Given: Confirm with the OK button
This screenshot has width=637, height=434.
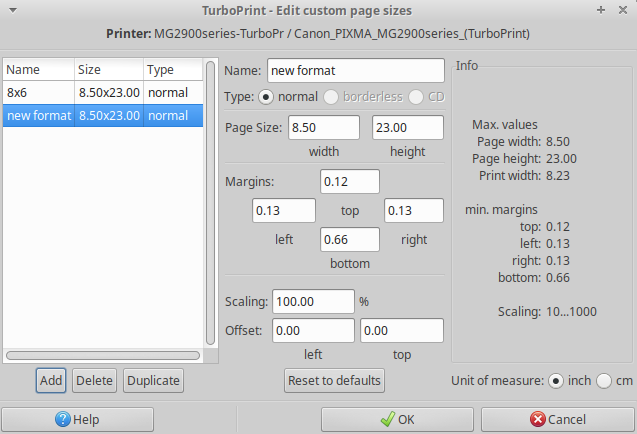Looking at the screenshot, I should (397, 419).
